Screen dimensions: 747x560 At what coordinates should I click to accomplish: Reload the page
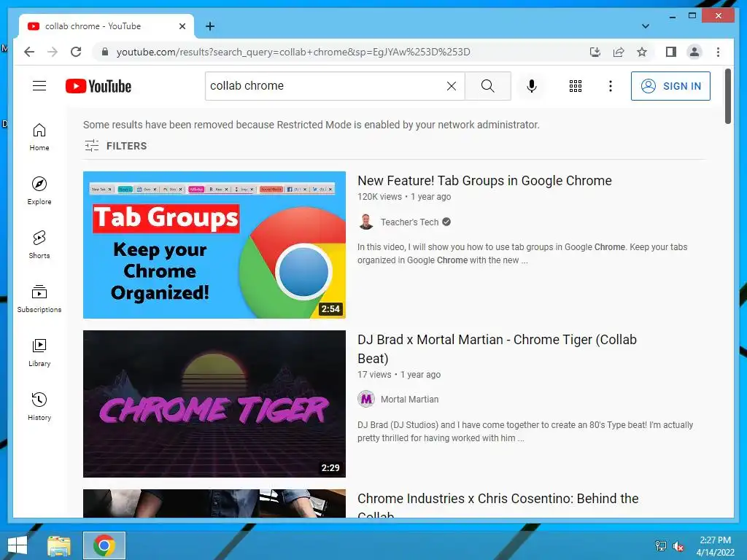click(x=76, y=52)
